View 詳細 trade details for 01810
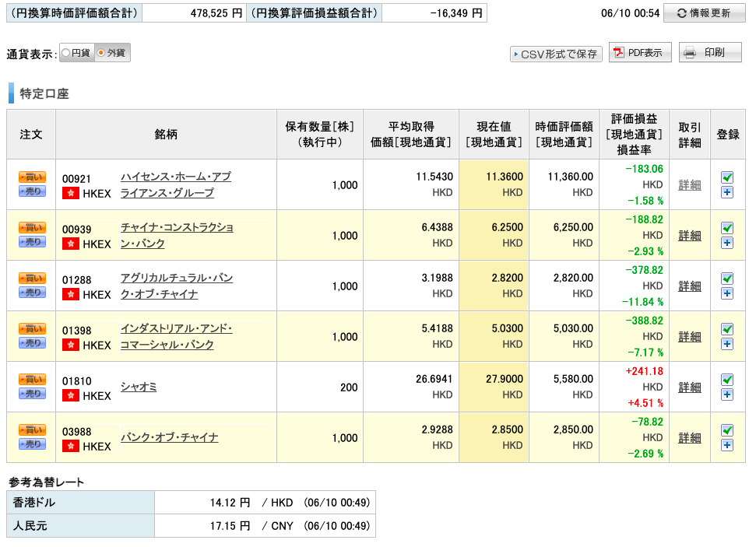The height and width of the screenshot is (547, 756). click(690, 387)
